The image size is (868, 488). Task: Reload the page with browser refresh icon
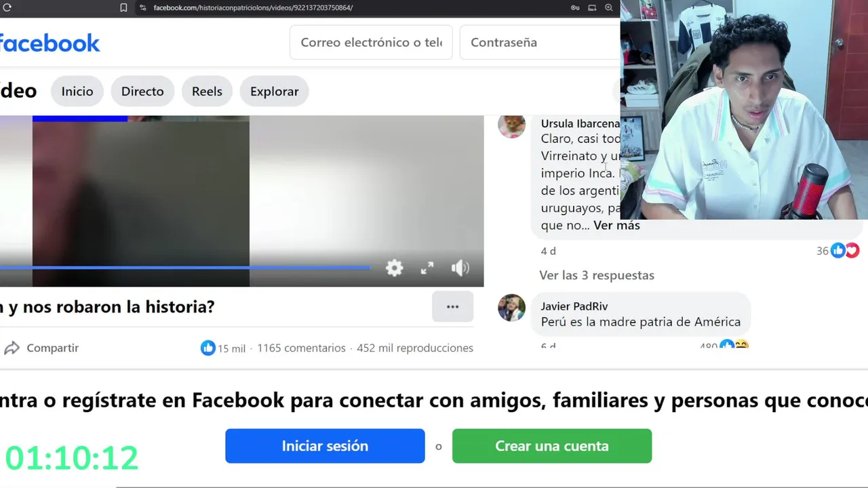7,7
